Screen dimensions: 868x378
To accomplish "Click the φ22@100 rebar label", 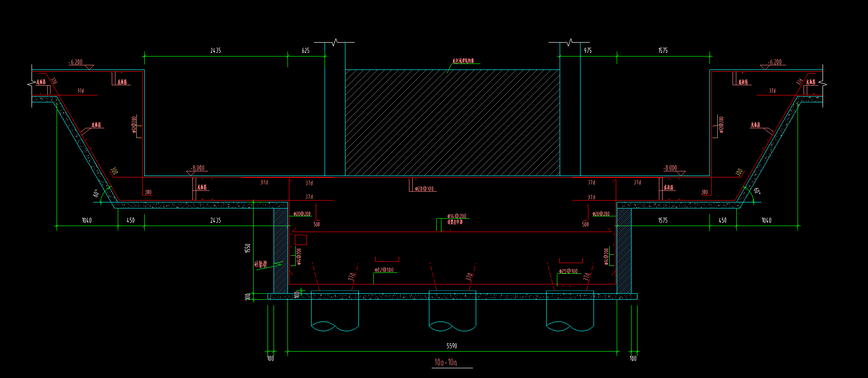I will click(384, 270).
